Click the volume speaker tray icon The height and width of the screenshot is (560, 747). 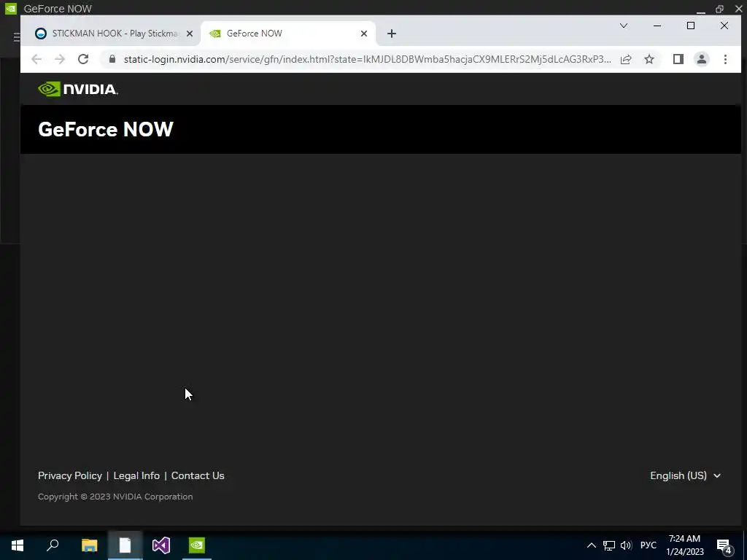(626, 545)
